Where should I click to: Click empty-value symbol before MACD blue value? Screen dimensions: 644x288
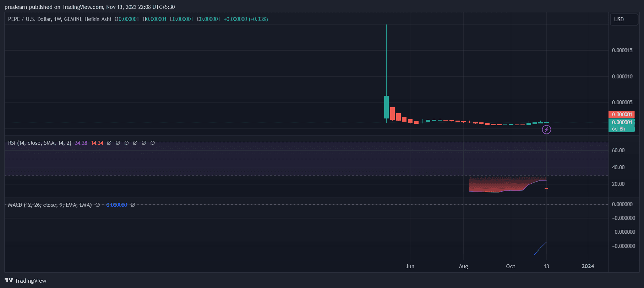98,205
